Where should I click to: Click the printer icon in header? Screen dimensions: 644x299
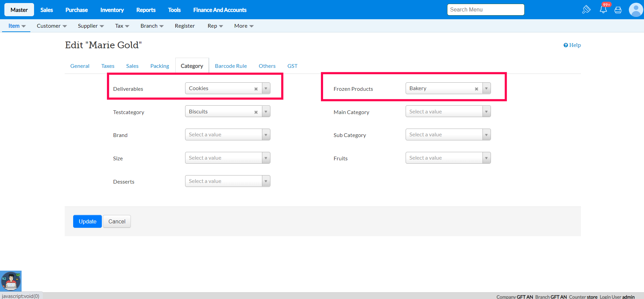tap(618, 10)
